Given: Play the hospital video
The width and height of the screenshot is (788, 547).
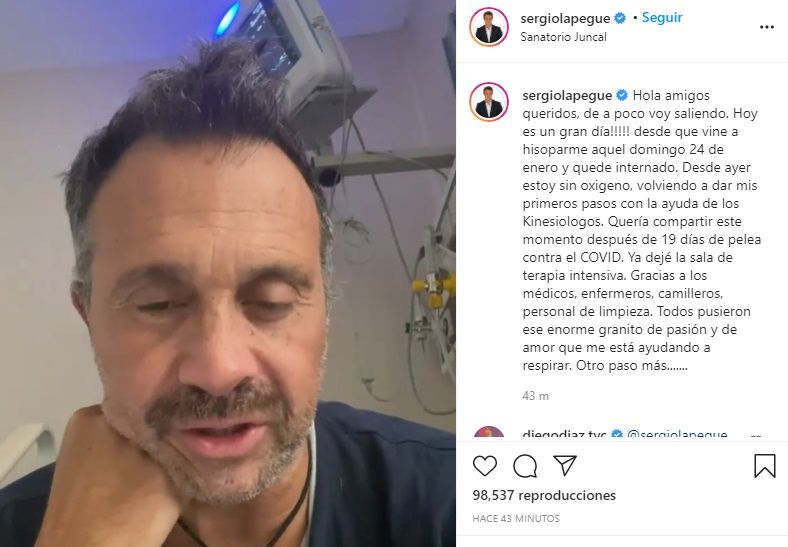Looking at the screenshot, I should point(228,274).
